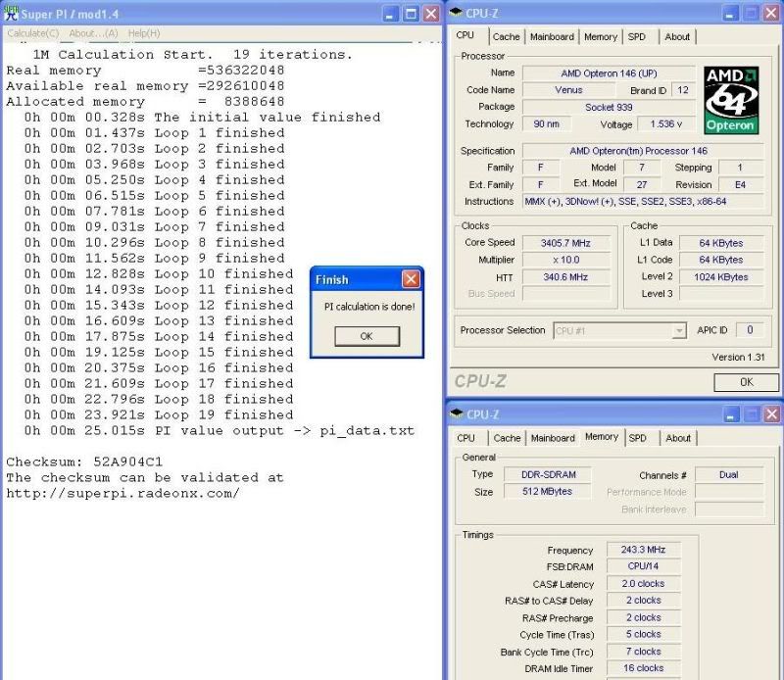Click the Technology value 90 nm
The height and width of the screenshot is (680, 784).
pos(546,124)
